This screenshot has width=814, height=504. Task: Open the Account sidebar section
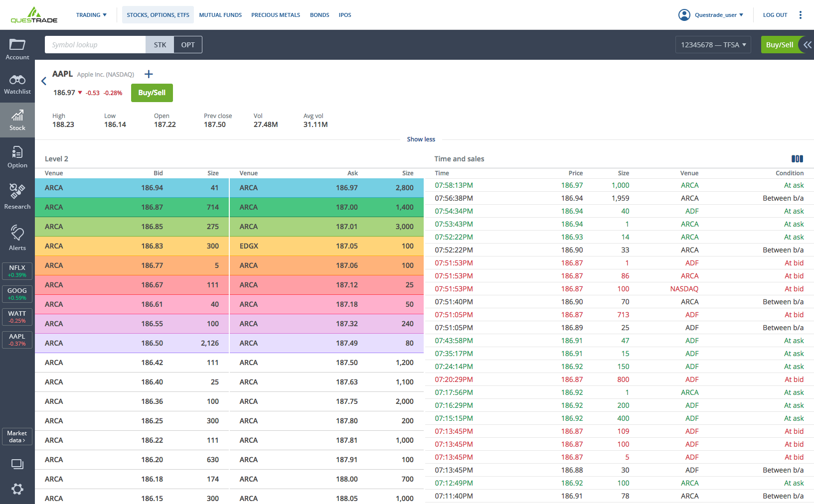[17, 49]
